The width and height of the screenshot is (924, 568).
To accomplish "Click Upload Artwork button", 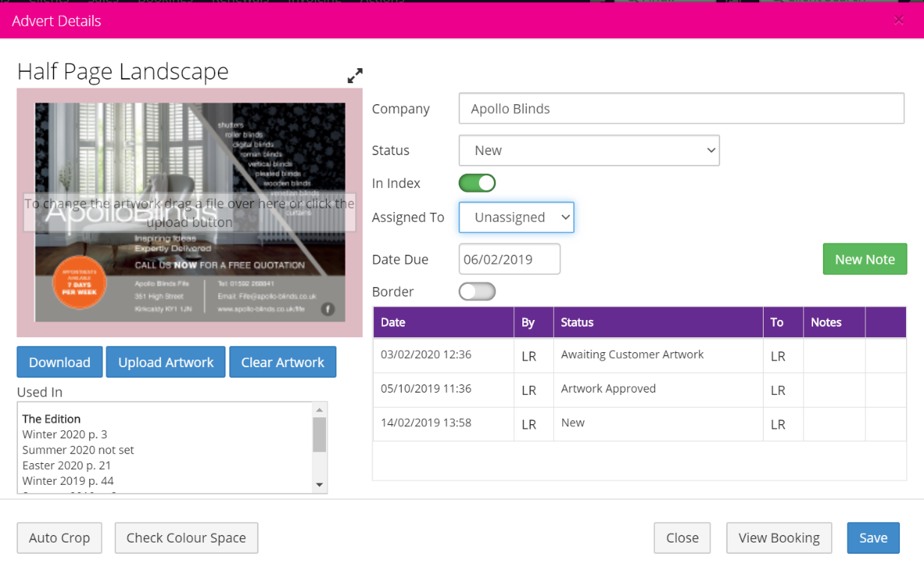I will [x=166, y=362].
